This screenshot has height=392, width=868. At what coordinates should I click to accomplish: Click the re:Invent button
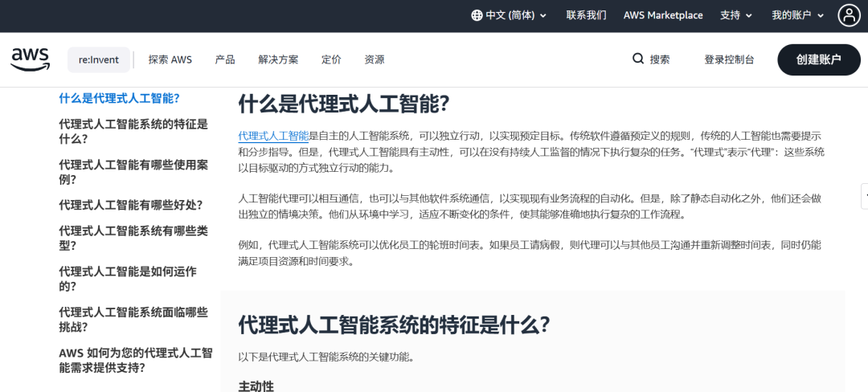coord(99,59)
